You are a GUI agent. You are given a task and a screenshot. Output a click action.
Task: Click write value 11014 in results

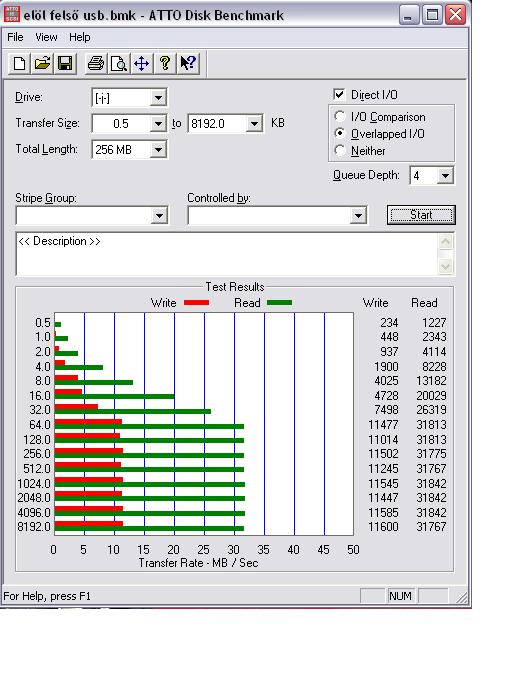pos(383,439)
